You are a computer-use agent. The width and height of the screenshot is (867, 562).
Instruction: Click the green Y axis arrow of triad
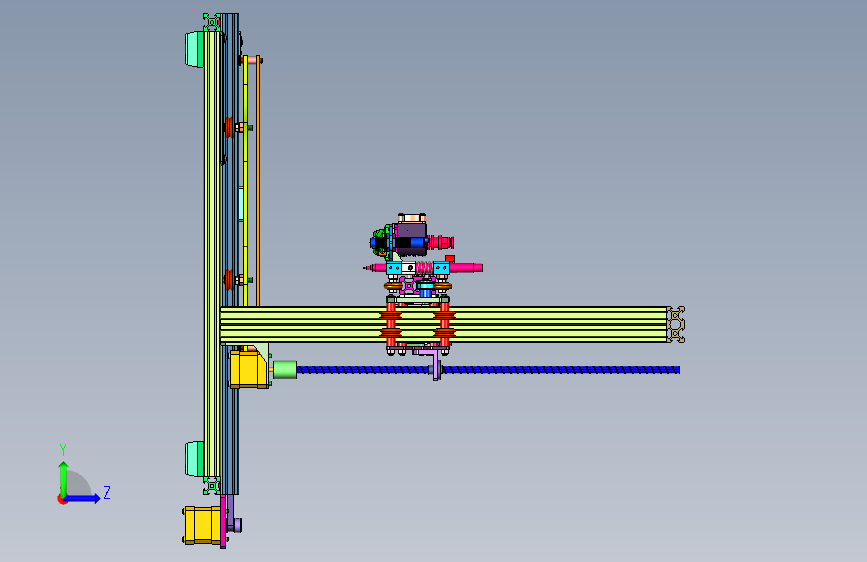pos(64,478)
